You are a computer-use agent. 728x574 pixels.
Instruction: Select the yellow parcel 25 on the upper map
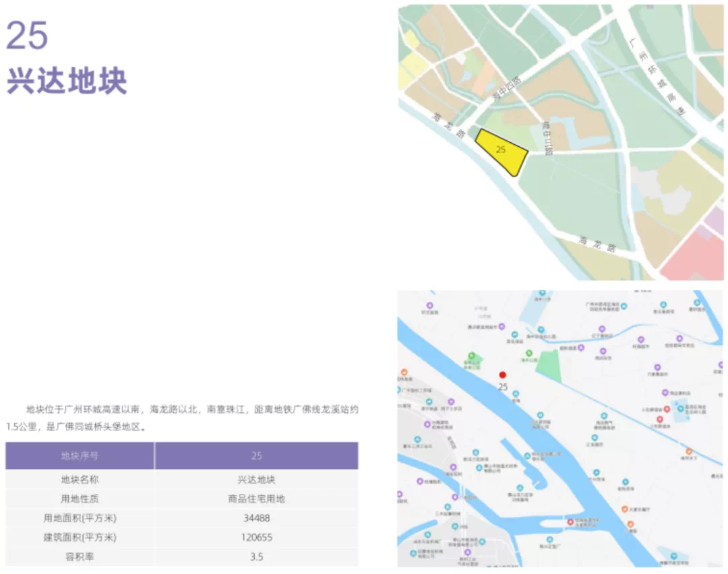502,152
